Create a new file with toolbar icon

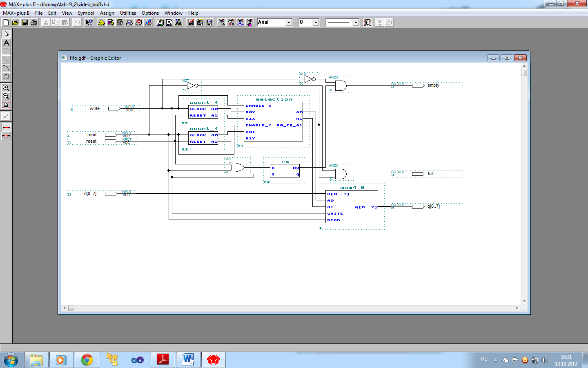(x=6, y=22)
